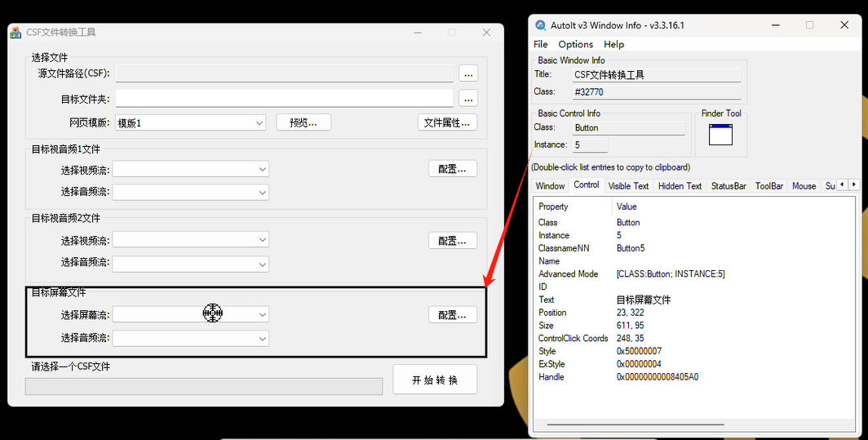Click the Basic Control Info Class field
Viewport: 868px width, 440px height.
pyautogui.click(x=629, y=127)
